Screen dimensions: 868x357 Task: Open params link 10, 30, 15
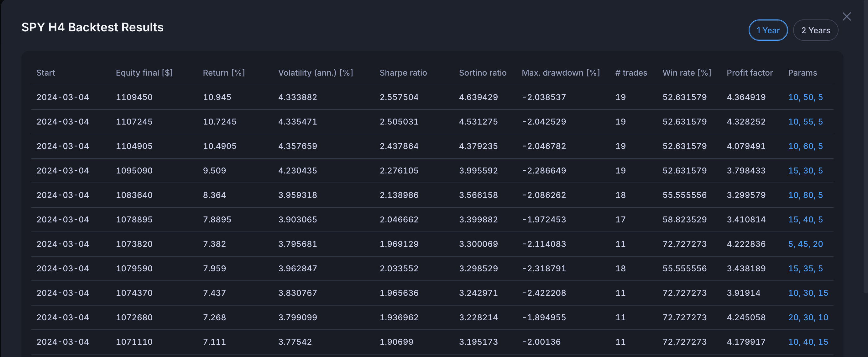(808, 293)
